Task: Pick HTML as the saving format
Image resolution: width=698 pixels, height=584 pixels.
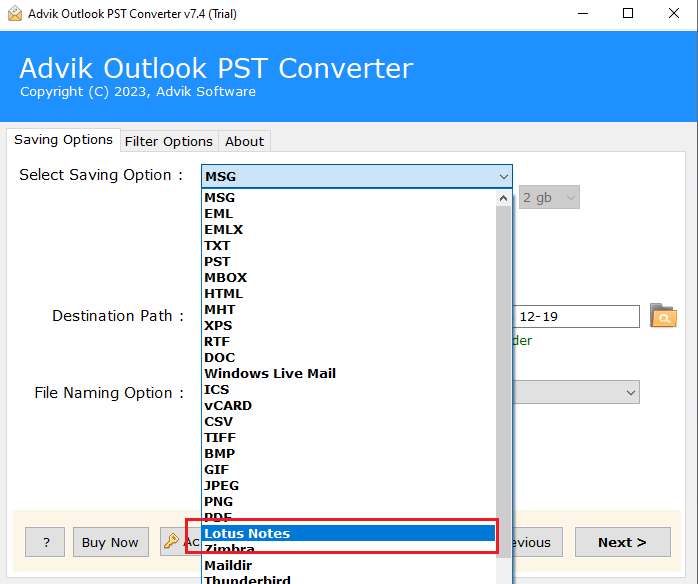Action: click(349, 294)
